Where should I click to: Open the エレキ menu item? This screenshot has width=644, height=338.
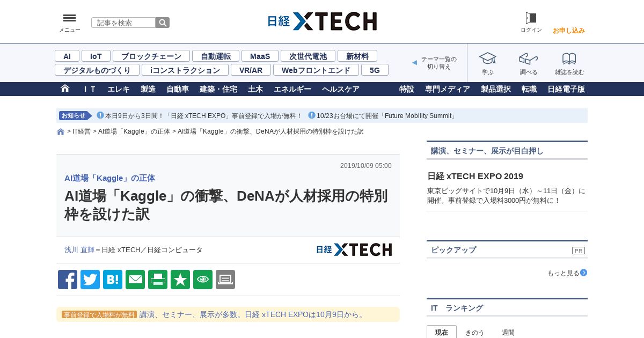119,89
